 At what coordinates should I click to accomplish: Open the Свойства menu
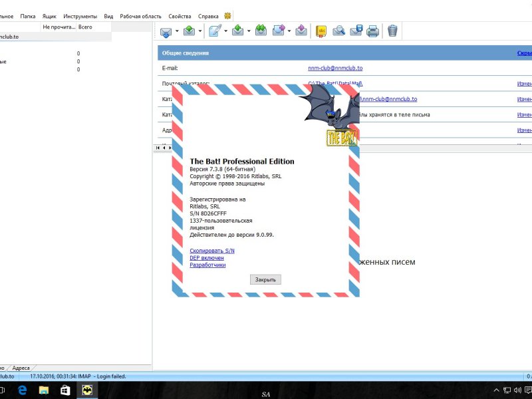180,16
